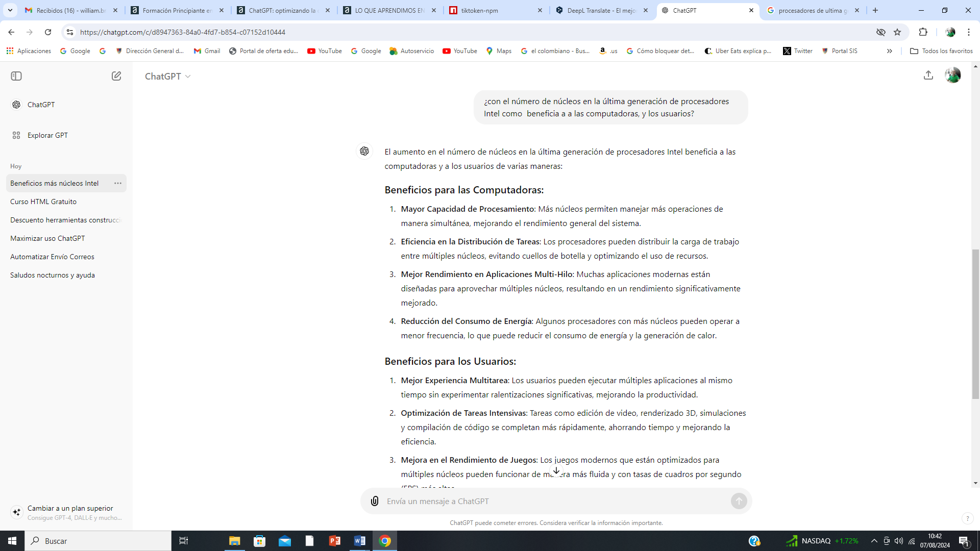Click the attachment/clip icon in input

374,501
